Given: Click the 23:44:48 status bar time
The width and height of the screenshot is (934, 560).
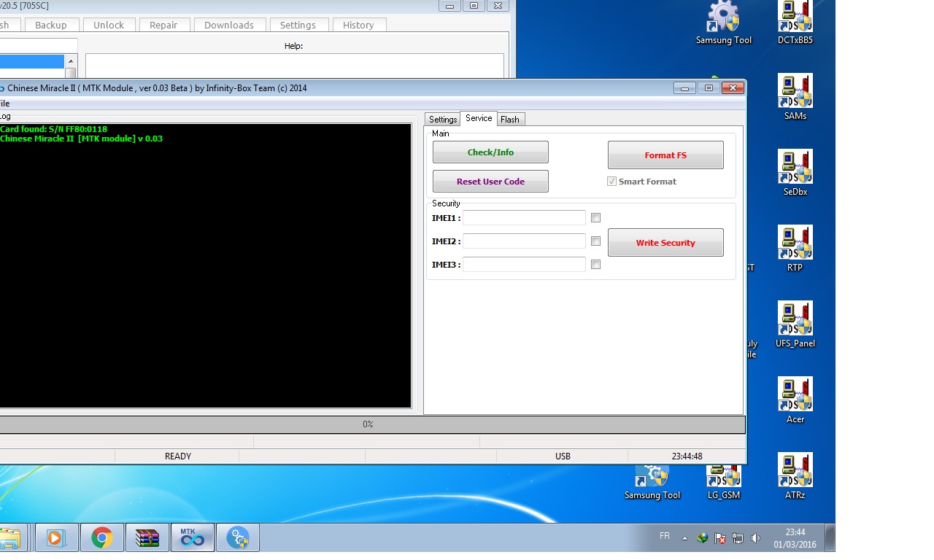Looking at the screenshot, I should (687, 456).
